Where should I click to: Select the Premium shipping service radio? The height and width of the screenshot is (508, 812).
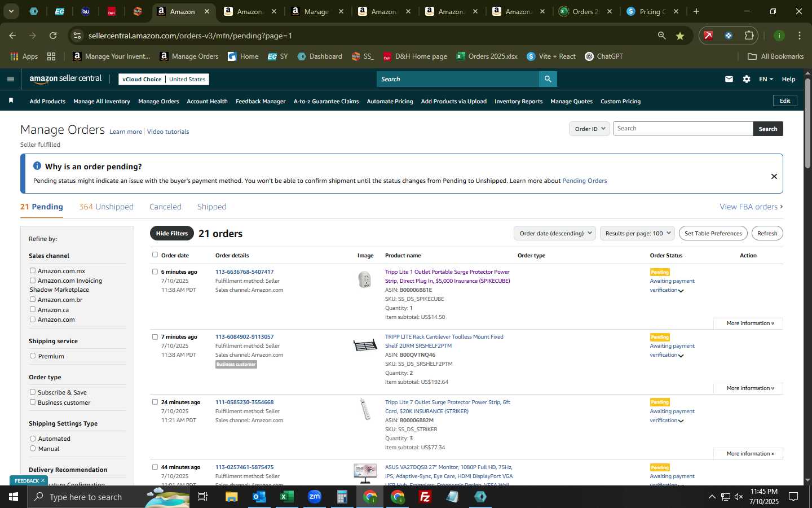[33, 356]
